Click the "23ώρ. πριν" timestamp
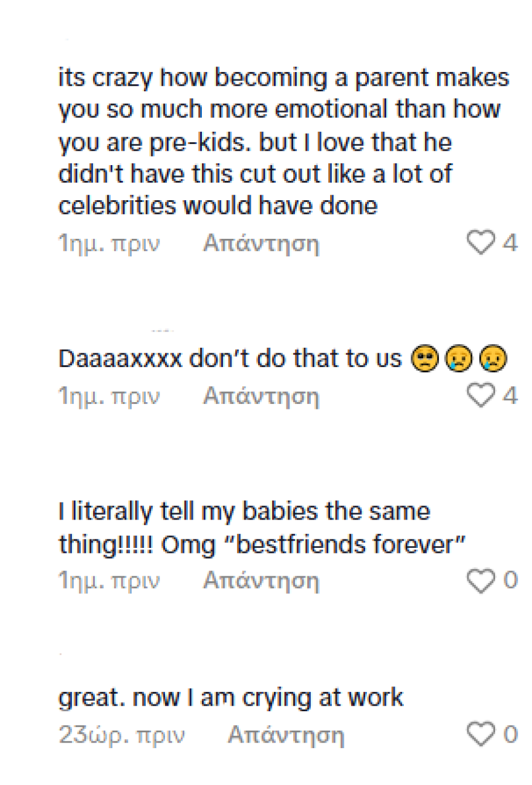Image resolution: width=532 pixels, height=785 pixels. (122, 735)
